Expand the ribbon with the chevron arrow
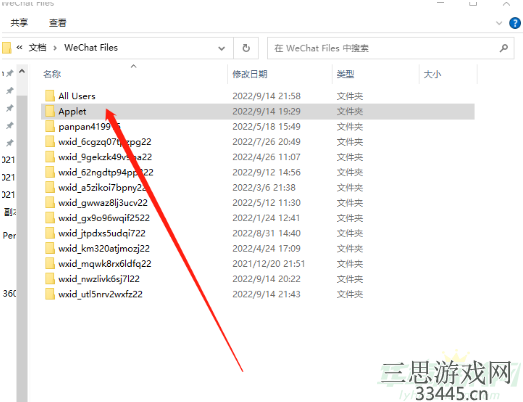Image resolution: width=523 pixels, height=402 pixels. pyautogui.click(x=499, y=23)
